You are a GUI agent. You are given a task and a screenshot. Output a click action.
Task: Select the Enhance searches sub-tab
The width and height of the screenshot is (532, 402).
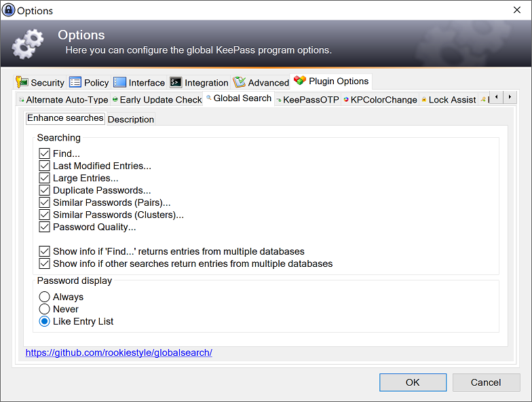coord(65,118)
